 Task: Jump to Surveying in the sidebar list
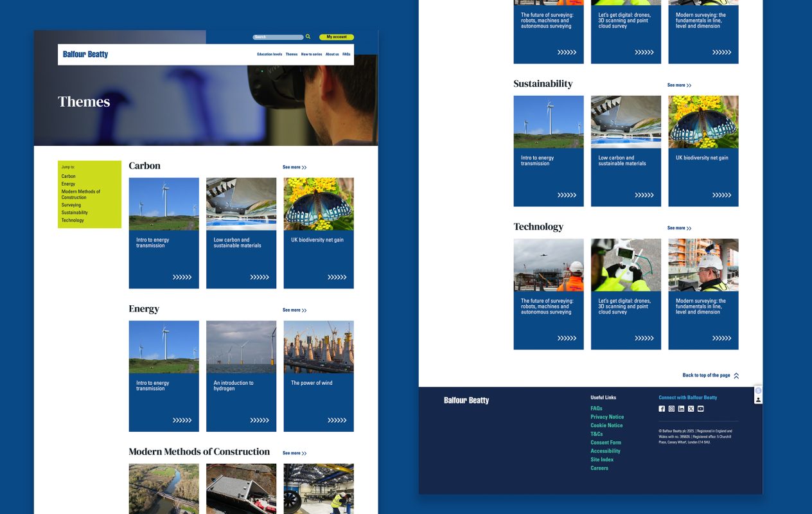(71, 205)
